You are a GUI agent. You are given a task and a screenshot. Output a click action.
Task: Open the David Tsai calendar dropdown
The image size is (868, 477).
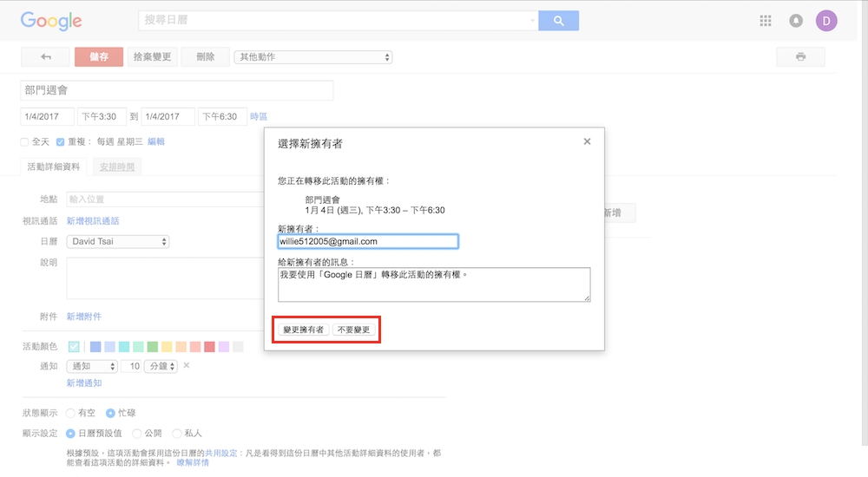point(118,241)
